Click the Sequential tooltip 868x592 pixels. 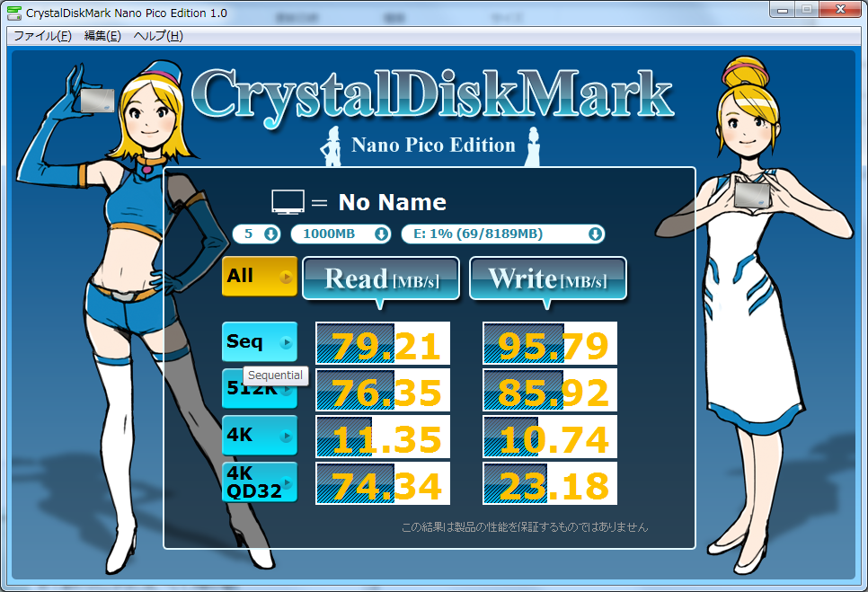(275, 376)
